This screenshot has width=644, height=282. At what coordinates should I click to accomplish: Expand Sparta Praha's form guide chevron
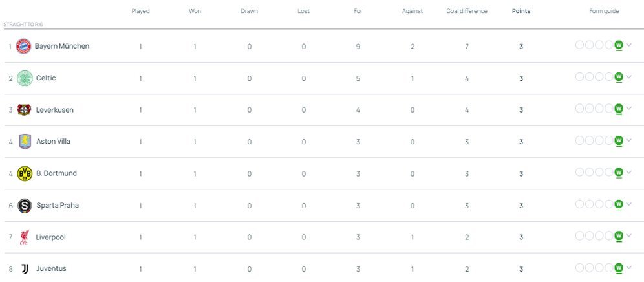click(x=629, y=204)
